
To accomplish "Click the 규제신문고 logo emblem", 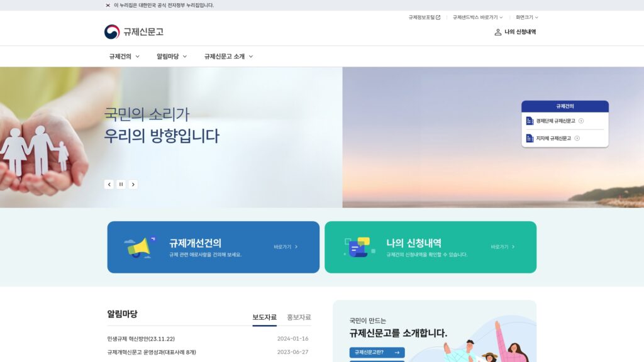I will tap(112, 32).
